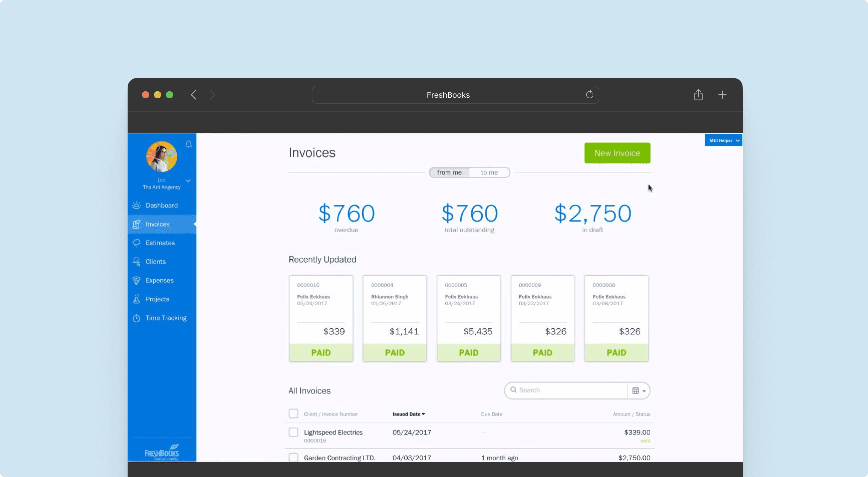The height and width of the screenshot is (477, 868).
Task: Select the Issued Date column header
Action: click(408, 414)
